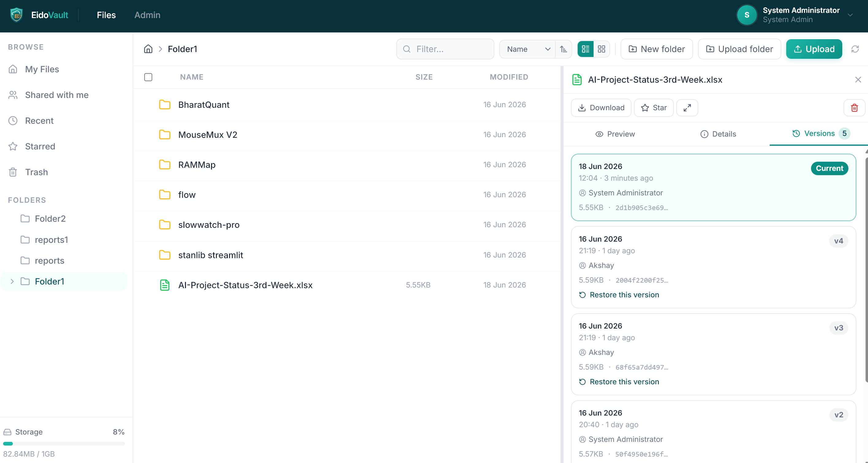Image resolution: width=868 pixels, height=463 pixels.
Task: Restore version v3
Action: coord(619,382)
